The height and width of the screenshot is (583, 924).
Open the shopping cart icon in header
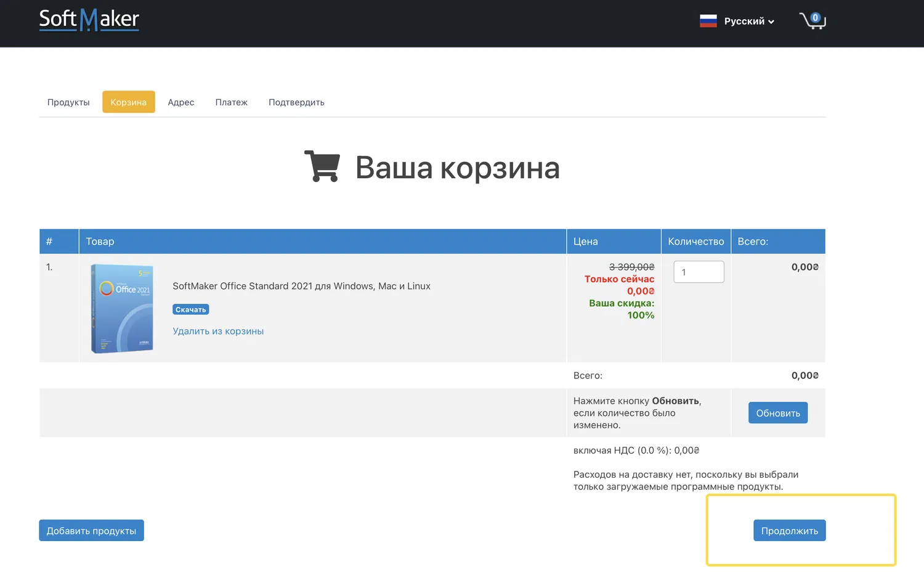[x=813, y=20]
